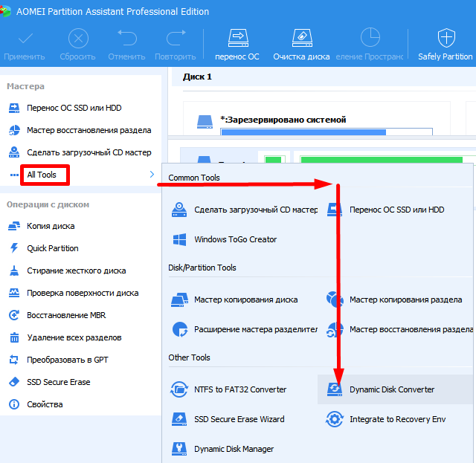The image size is (476, 463).
Task: Select Dynamic Disk Converter menu entry
Action: (x=395, y=389)
